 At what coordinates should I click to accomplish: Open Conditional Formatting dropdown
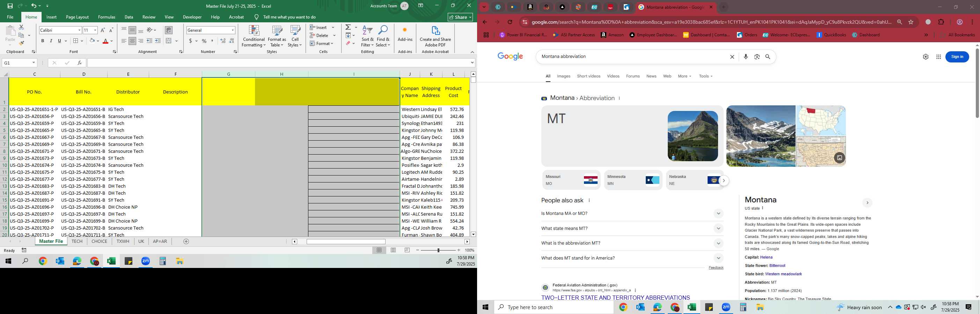(x=254, y=36)
